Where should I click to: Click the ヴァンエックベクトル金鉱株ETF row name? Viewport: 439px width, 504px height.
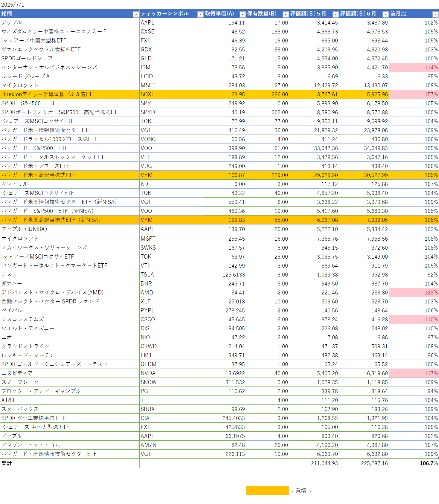pyautogui.click(x=70, y=50)
